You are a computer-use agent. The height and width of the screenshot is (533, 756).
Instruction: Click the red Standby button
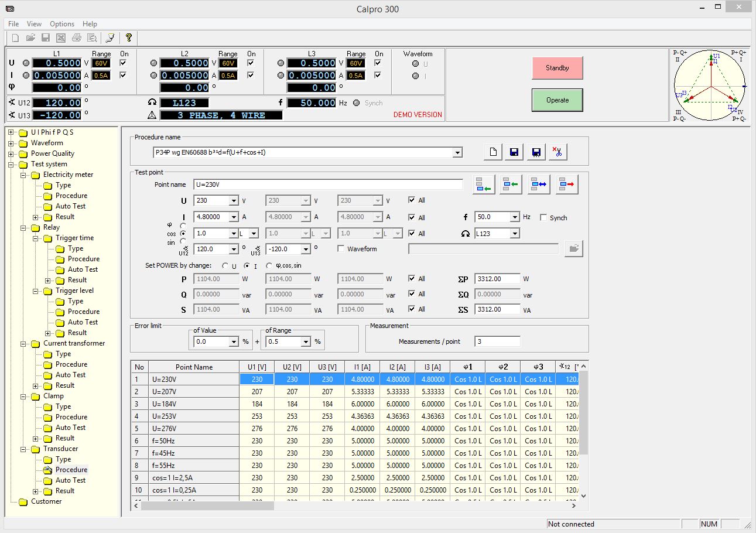557,68
